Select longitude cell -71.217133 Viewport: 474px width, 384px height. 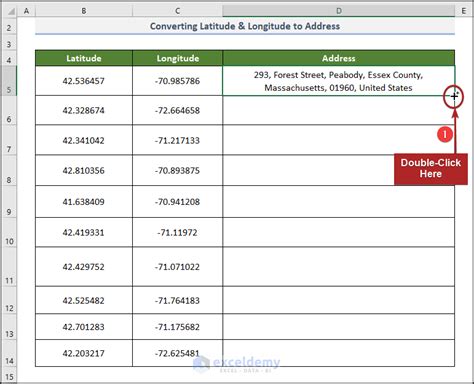[177, 140]
